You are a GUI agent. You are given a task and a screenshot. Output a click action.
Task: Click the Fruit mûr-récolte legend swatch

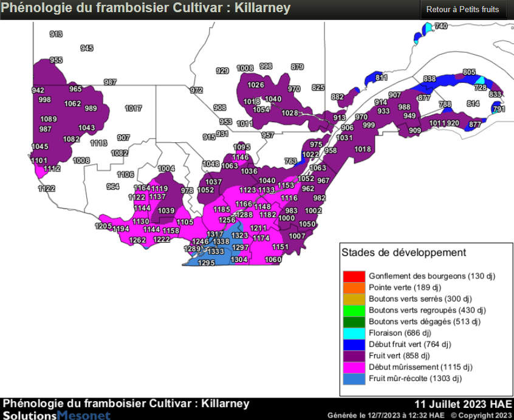tap(354, 379)
